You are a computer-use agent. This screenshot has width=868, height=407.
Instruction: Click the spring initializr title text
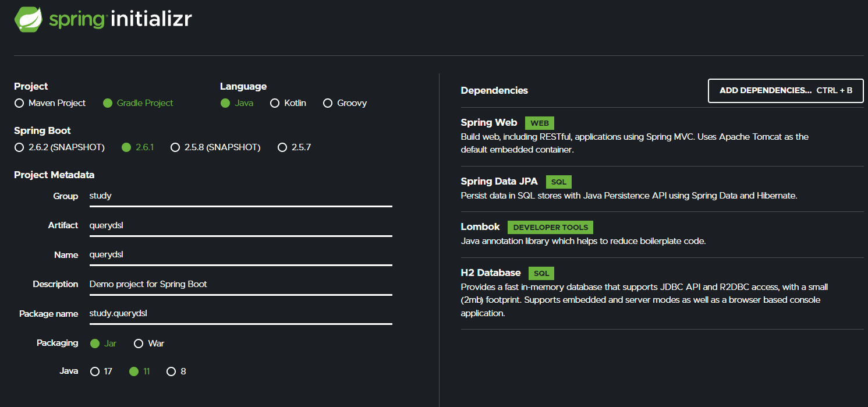coord(121,19)
